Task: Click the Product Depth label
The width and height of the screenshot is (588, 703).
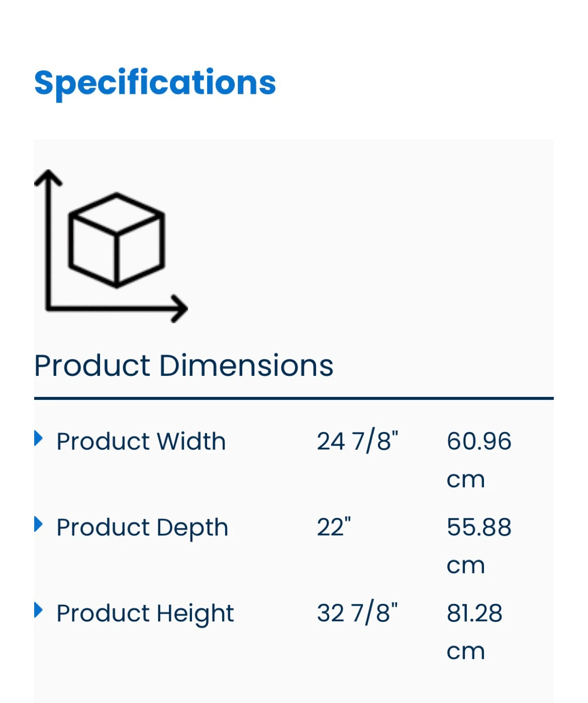Action: [x=142, y=527]
